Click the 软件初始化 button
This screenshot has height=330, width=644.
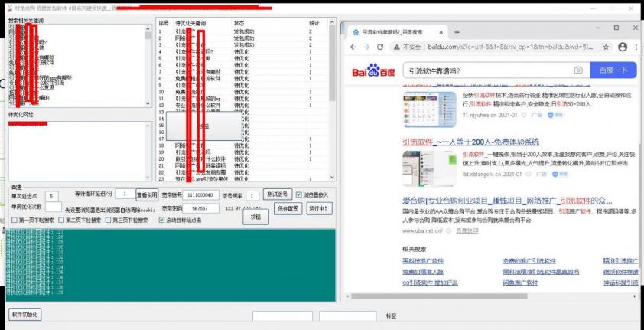click(x=24, y=315)
